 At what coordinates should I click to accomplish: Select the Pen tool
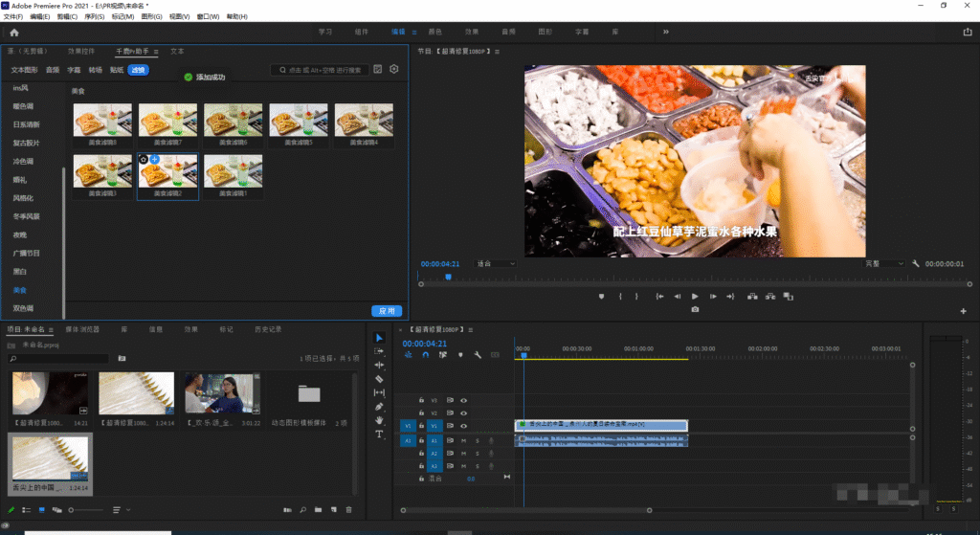tap(379, 407)
